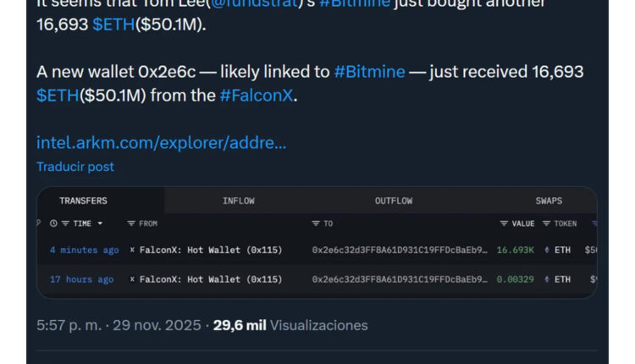Switch to the SWAPS tab
This screenshot has width=635, height=364.
(549, 201)
